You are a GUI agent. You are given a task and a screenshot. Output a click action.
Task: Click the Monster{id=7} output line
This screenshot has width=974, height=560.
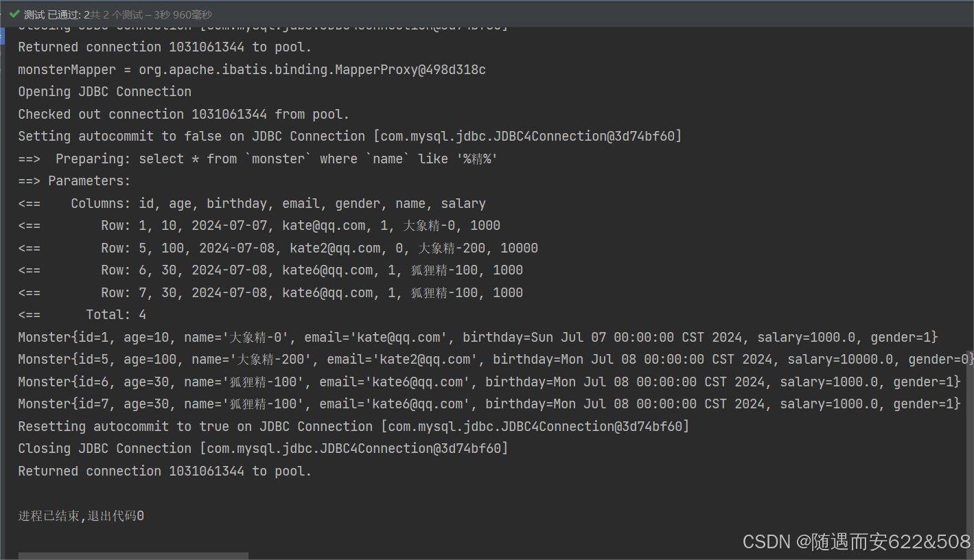point(489,404)
